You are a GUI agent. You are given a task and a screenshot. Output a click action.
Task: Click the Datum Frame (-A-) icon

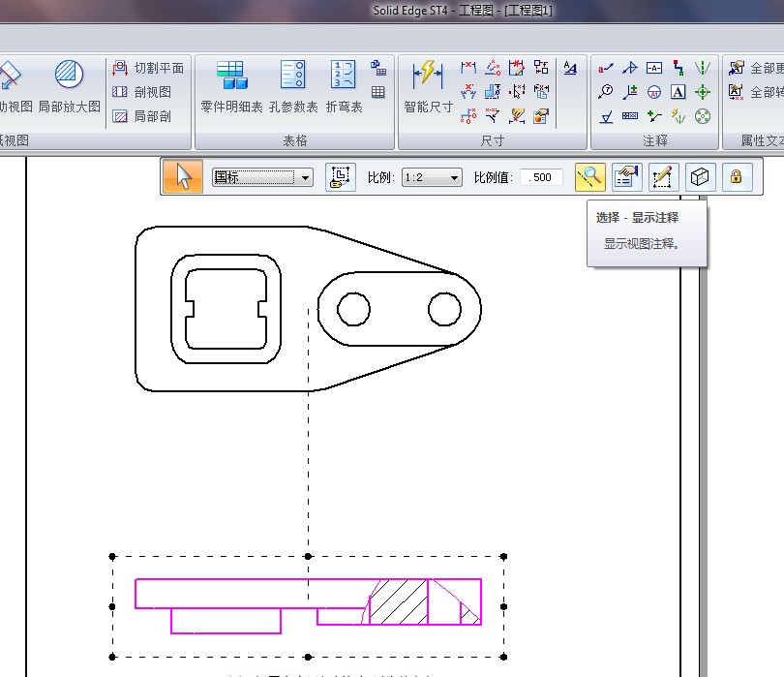654,68
